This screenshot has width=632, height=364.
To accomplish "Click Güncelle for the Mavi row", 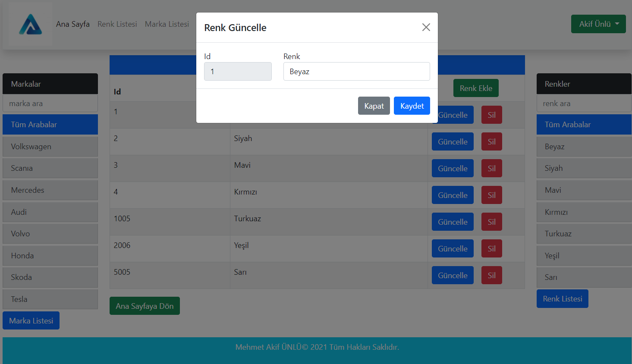I will tap(453, 168).
